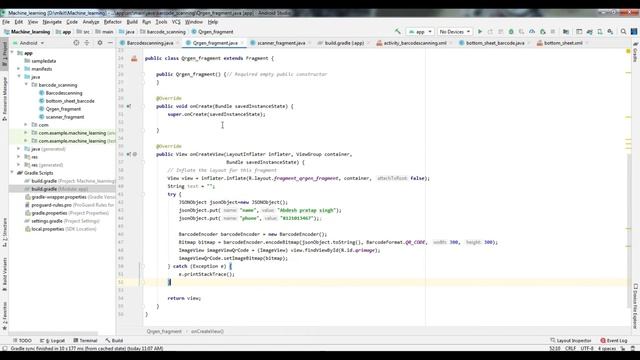Collapse the Gradle Scripts node
The image size is (640, 360).
(12, 173)
